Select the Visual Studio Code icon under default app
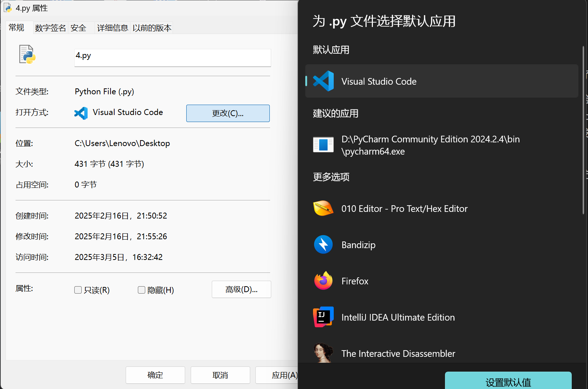The width and height of the screenshot is (588, 389). (323, 81)
